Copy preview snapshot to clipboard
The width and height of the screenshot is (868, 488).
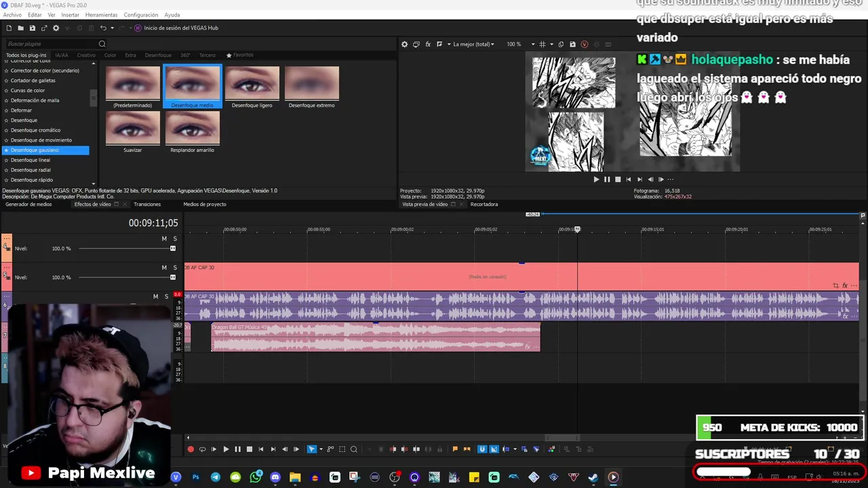click(x=561, y=44)
